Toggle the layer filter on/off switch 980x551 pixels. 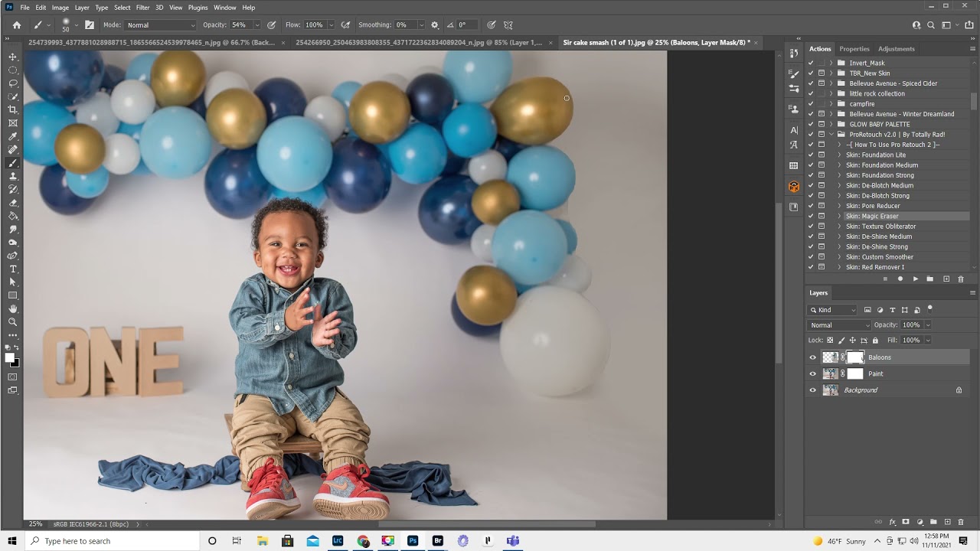click(929, 309)
